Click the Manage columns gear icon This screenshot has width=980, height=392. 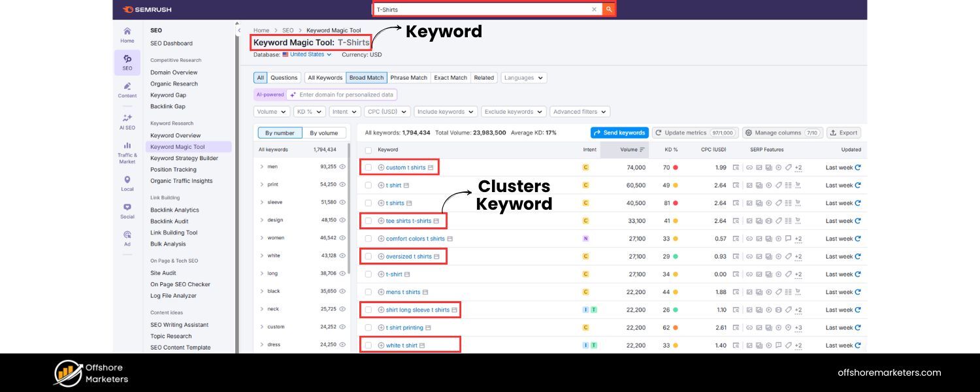tap(749, 133)
